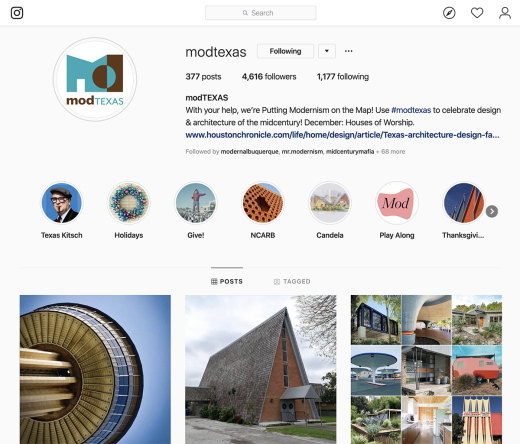Image resolution: width=520 pixels, height=444 pixels.
Task: Show more highlights with right arrow
Action: point(492,211)
